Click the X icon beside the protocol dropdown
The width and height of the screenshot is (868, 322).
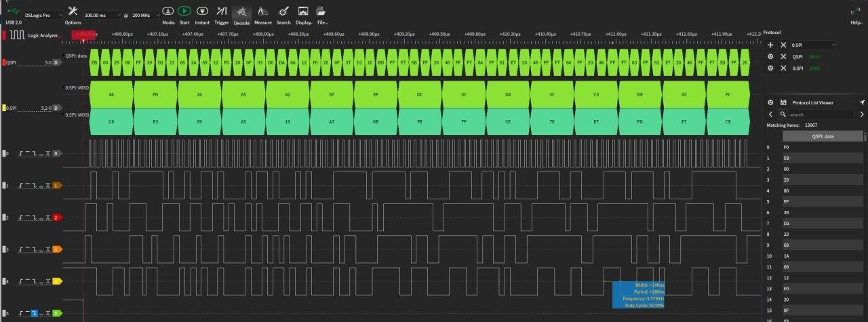[x=783, y=45]
